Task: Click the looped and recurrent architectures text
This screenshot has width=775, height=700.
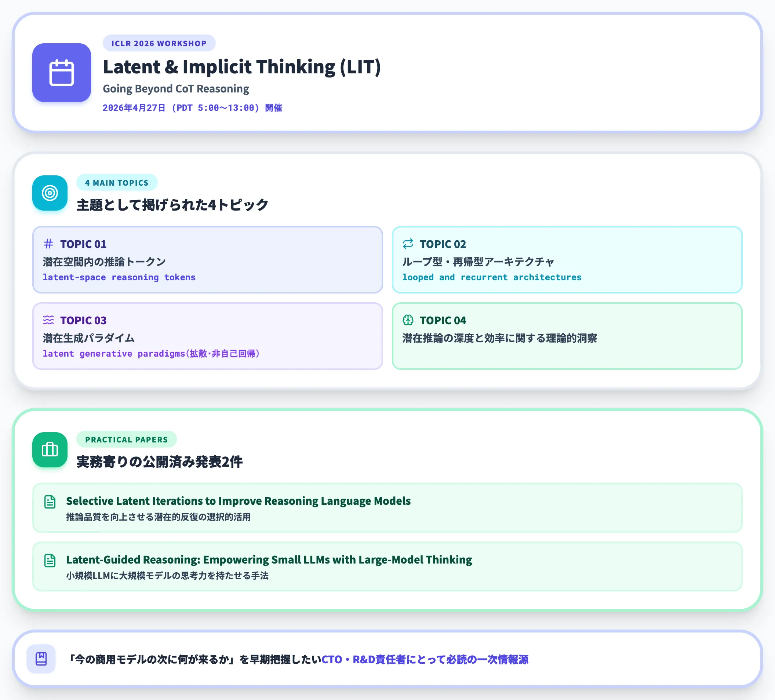Action: (492, 277)
